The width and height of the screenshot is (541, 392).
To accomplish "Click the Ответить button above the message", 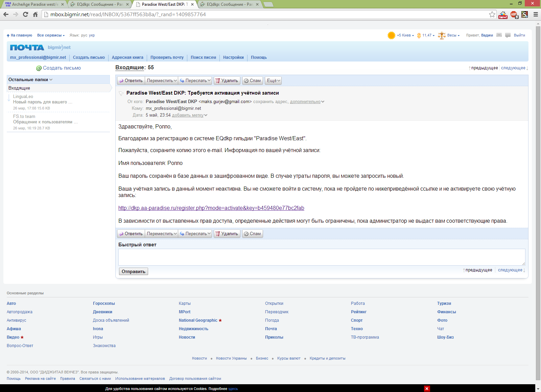I will pyautogui.click(x=131, y=80).
